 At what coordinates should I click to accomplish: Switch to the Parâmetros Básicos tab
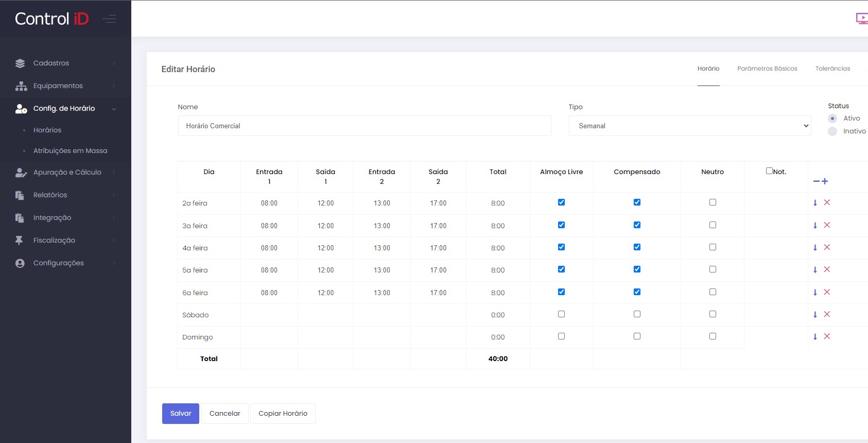pyautogui.click(x=767, y=69)
